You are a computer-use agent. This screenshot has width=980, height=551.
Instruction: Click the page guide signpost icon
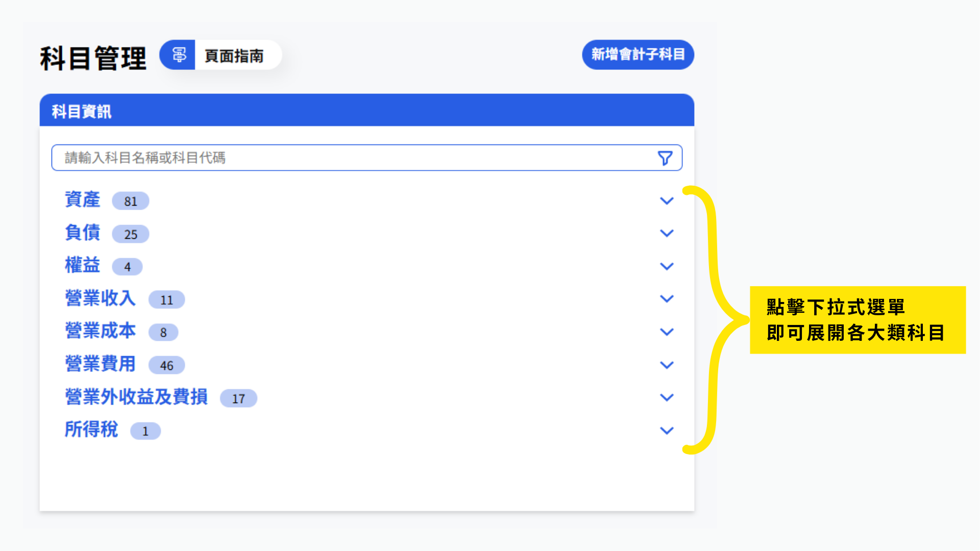click(x=178, y=55)
